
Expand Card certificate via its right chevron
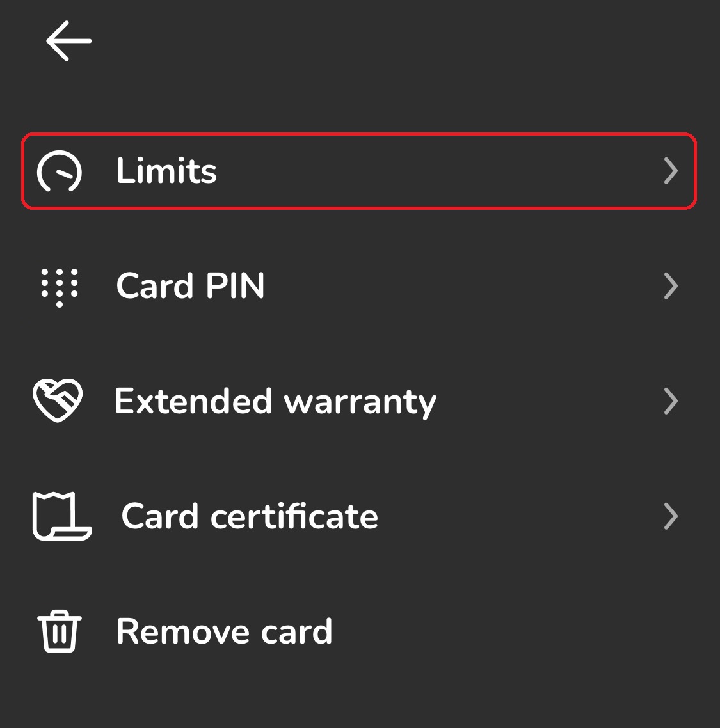tap(671, 516)
